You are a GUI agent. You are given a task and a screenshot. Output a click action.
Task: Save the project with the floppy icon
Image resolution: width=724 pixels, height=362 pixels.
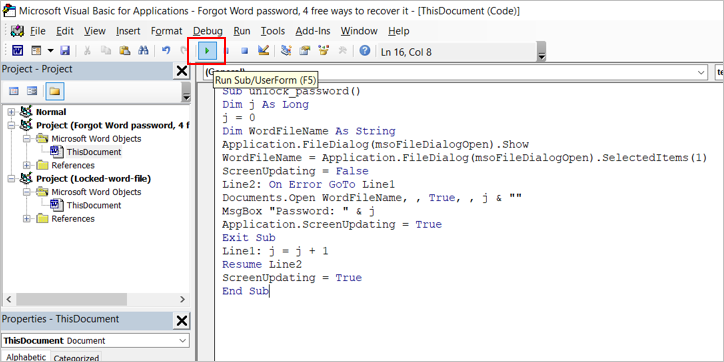(65, 51)
